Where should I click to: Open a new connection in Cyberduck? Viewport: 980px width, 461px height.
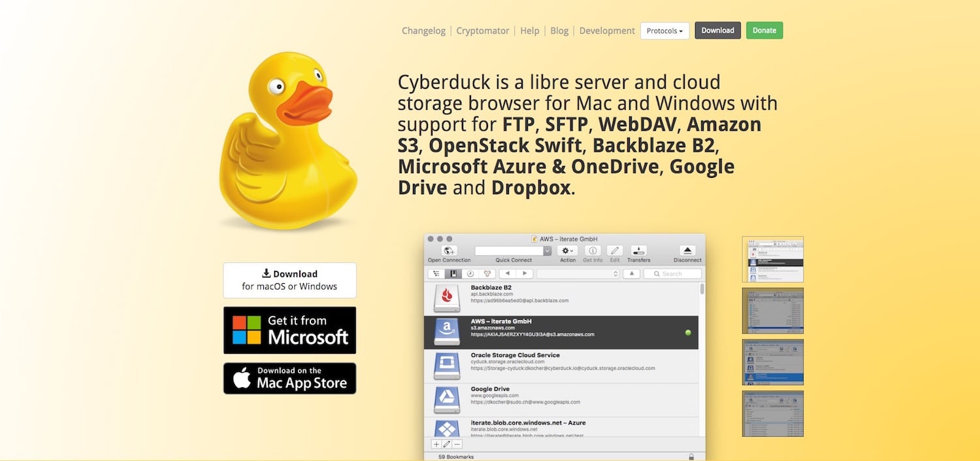449,250
